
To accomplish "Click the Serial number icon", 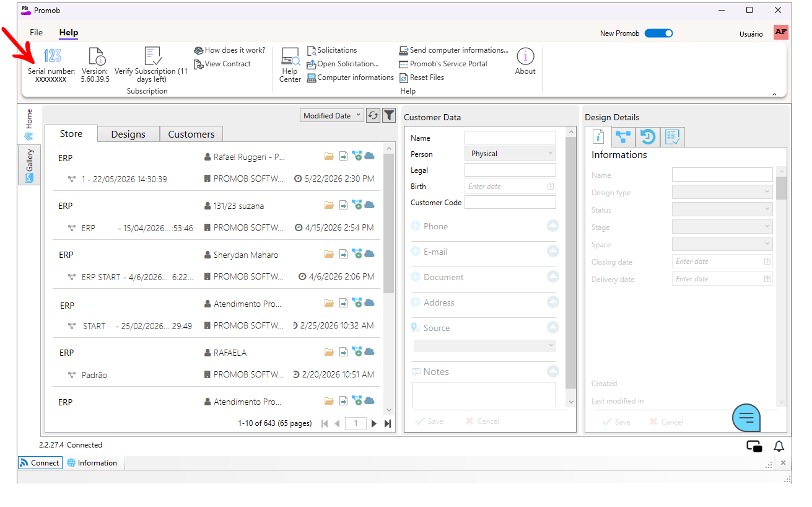I will click(x=52, y=56).
